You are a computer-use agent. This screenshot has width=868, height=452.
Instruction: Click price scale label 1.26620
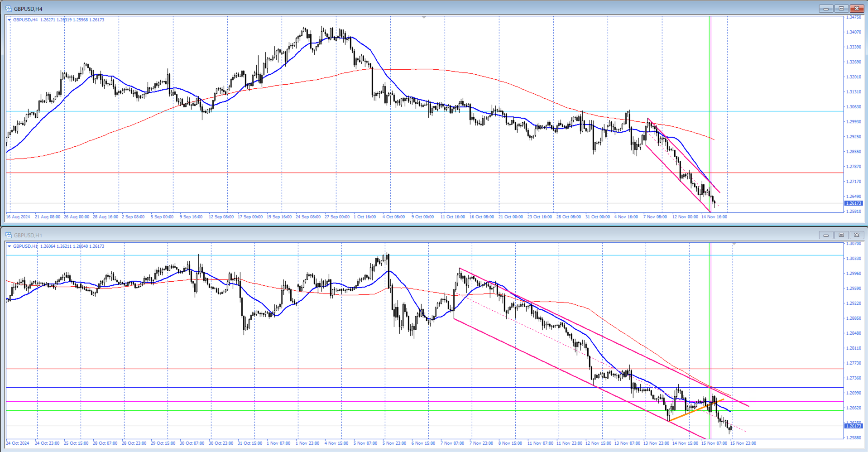(x=854, y=408)
